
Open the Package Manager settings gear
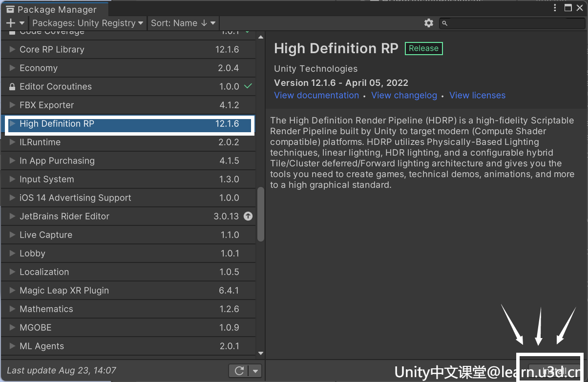pyautogui.click(x=429, y=23)
